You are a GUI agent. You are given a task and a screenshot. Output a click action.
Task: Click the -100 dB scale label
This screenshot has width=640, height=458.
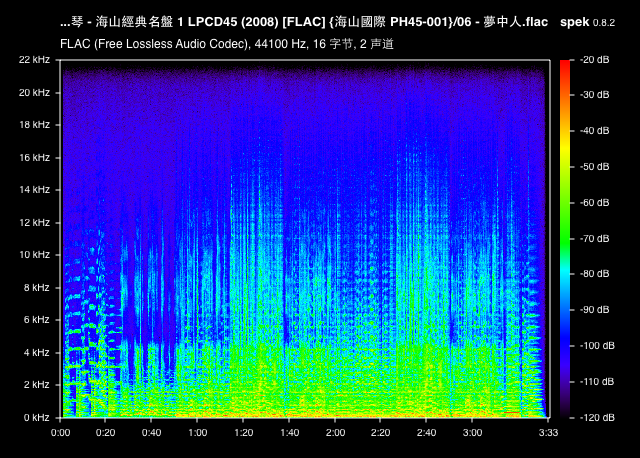[597, 346]
